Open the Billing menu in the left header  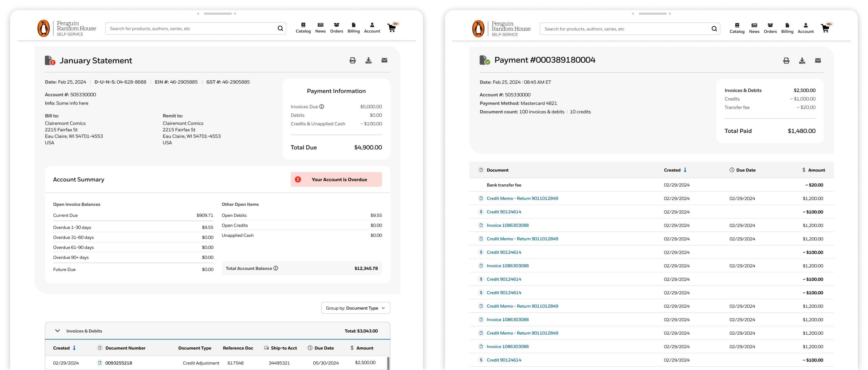point(353,28)
